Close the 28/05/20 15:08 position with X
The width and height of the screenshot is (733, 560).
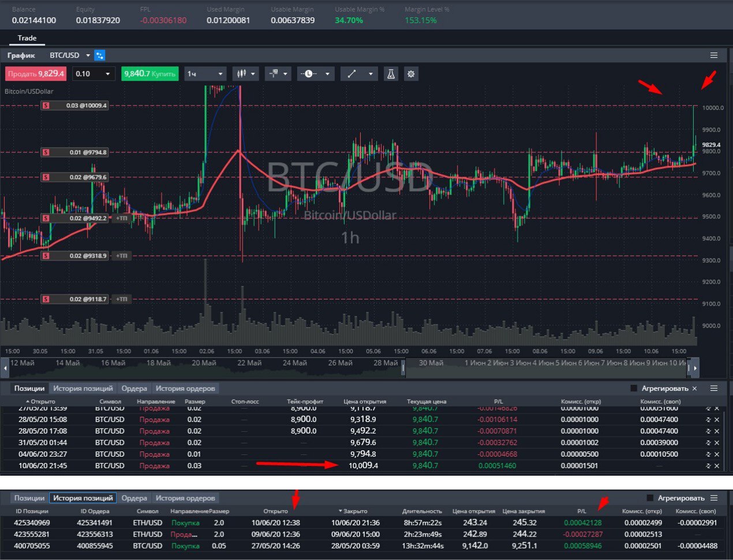coord(717,420)
